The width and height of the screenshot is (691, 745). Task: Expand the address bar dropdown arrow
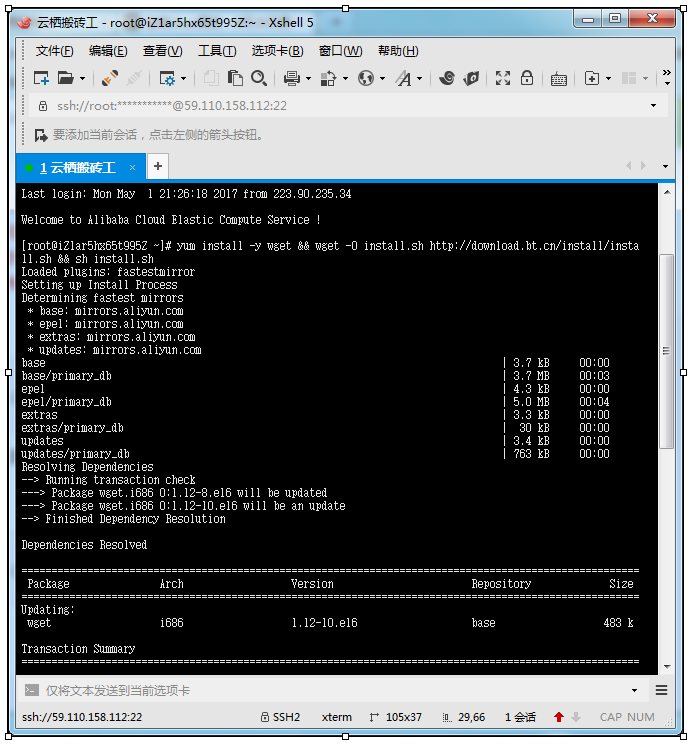654,105
